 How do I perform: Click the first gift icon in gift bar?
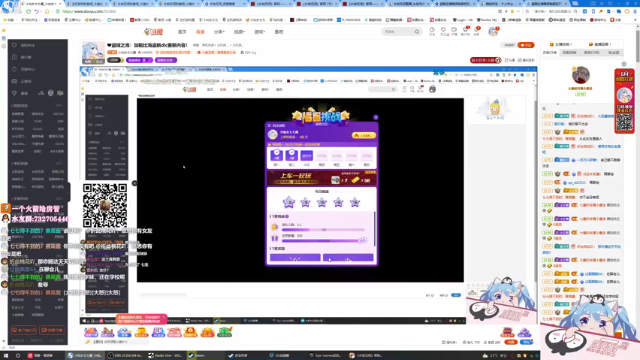pyautogui.click(x=91, y=332)
